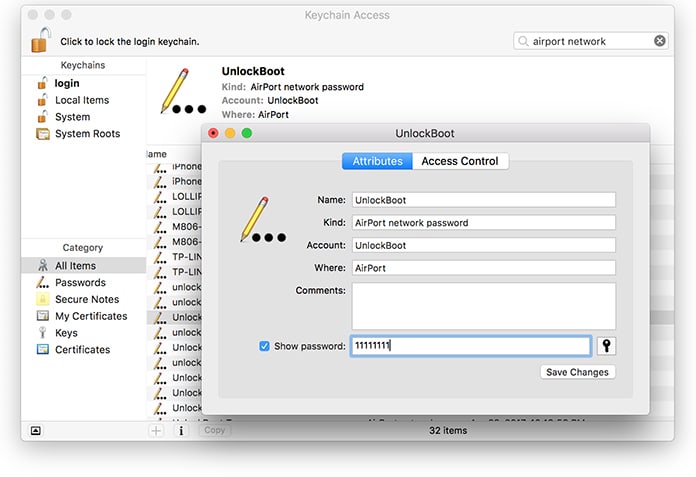Screen dimensions: 696x477
Task: Select the Local Items keychain
Action: pos(82,100)
